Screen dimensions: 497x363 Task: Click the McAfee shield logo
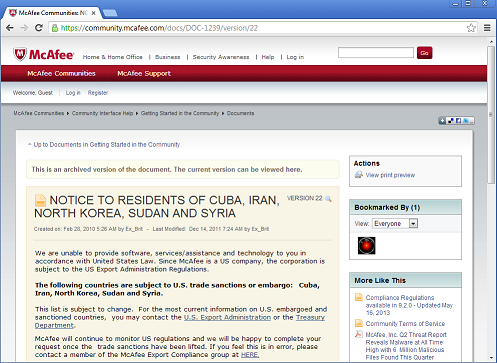click(x=20, y=54)
